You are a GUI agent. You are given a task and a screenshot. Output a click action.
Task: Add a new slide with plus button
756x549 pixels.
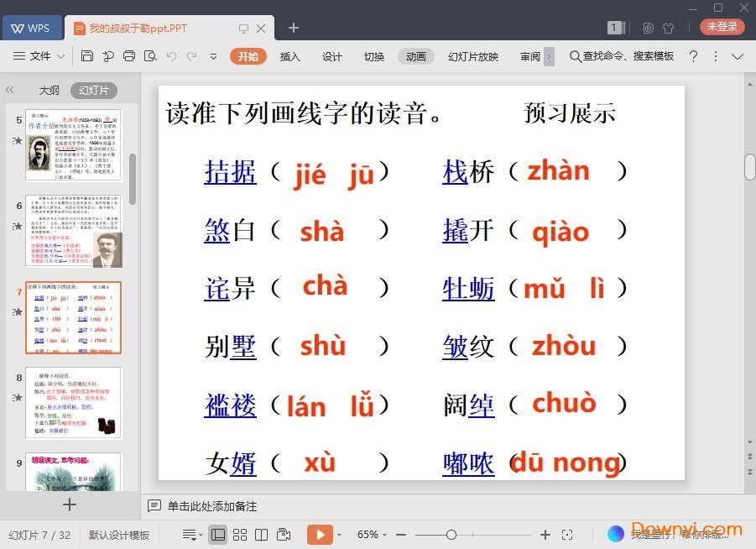[70, 505]
